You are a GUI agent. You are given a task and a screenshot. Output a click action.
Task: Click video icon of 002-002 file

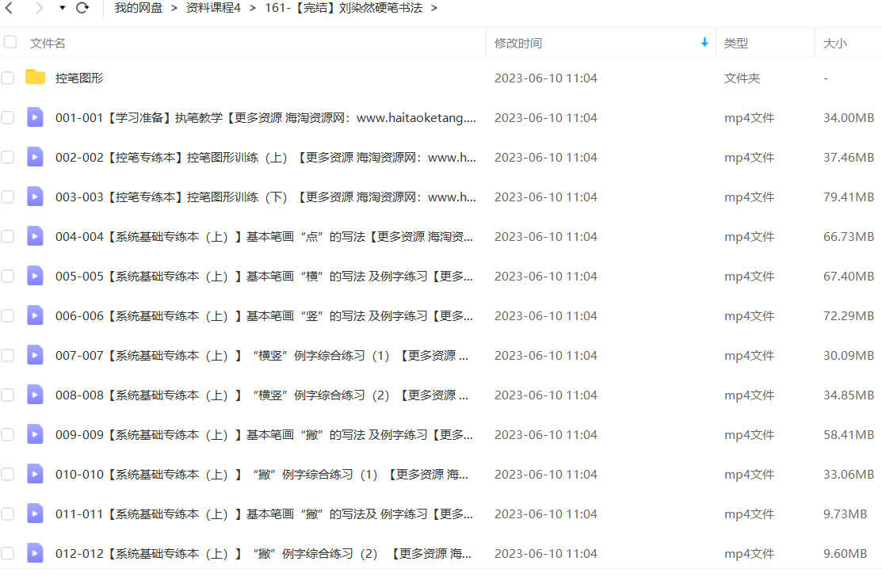point(35,156)
